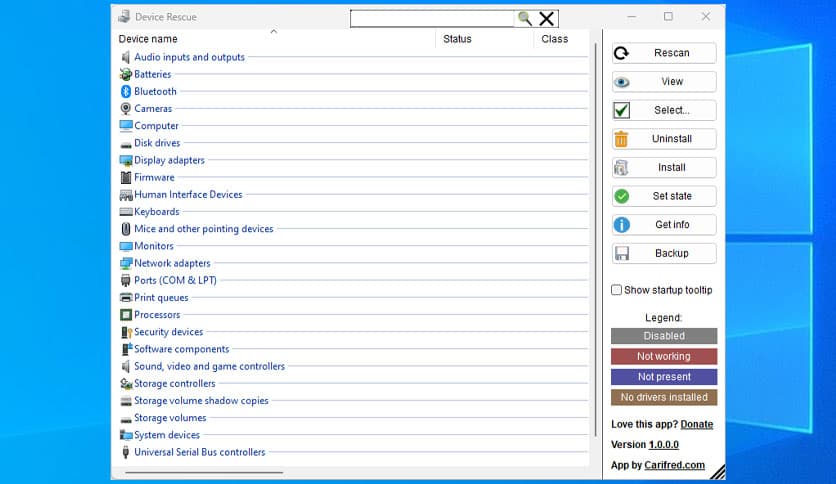Maximize the Device Rescue window
Screen dimensions: 836x484
click(668, 17)
